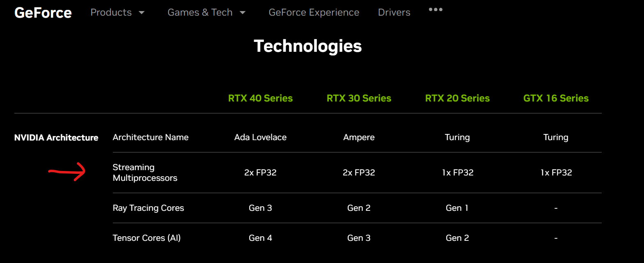This screenshot has width=644, height=263.
Task: Click the Architecture Name row label
Action: [151, 137]
